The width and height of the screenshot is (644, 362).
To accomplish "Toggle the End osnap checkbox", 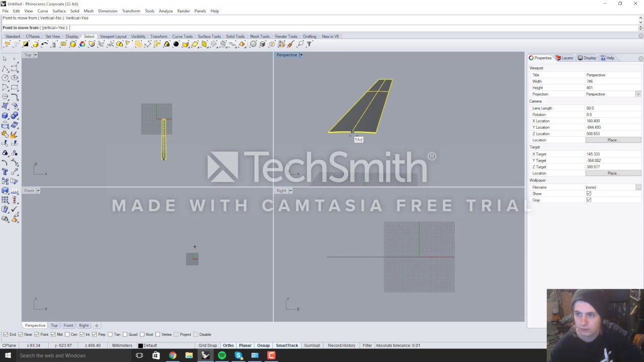I will tap(6, 334).
